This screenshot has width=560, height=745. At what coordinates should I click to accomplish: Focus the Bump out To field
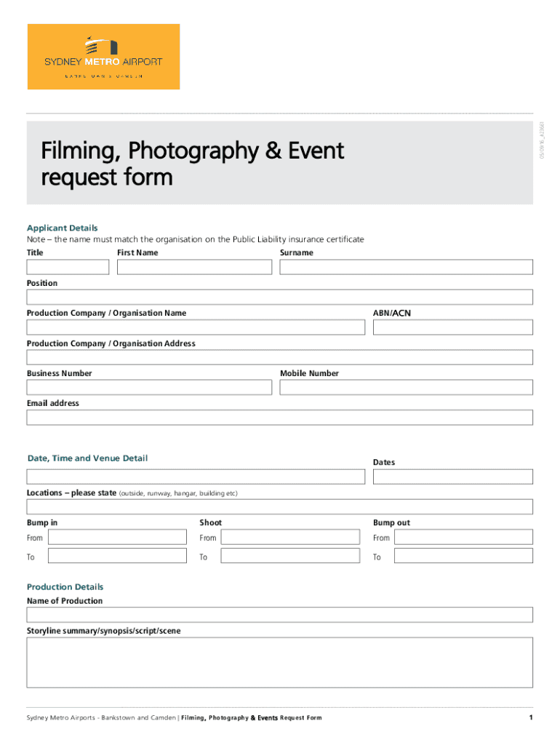click(463, 556)
